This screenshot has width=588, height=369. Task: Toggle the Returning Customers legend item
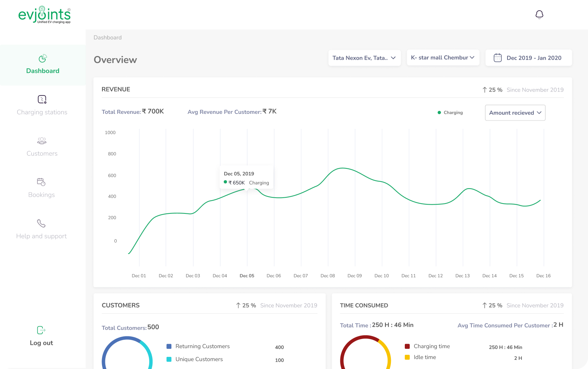[x=202, y=346]
